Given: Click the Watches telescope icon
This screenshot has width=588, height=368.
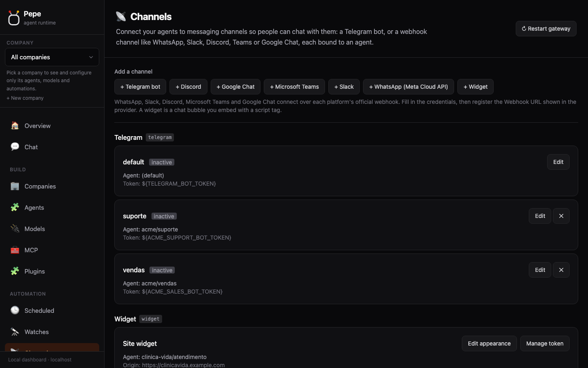Looking at the screenshot, I should (x=15, y=332).
